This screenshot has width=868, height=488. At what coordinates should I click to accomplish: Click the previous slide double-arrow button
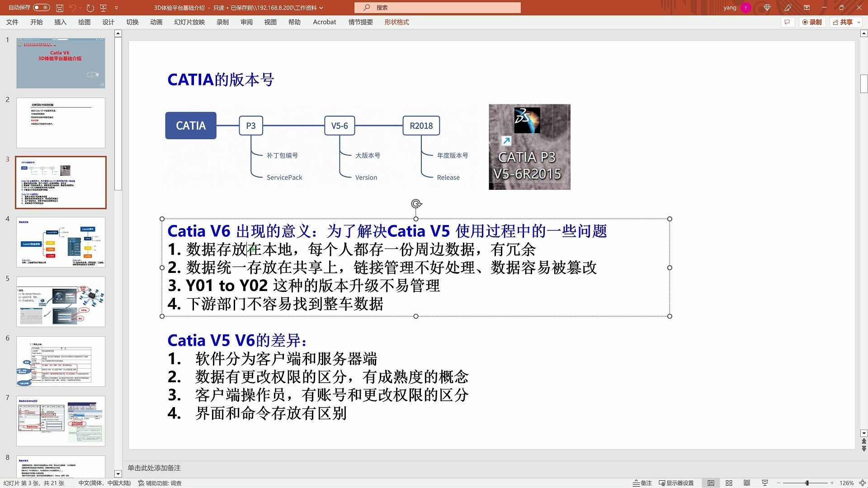point(863,441)
